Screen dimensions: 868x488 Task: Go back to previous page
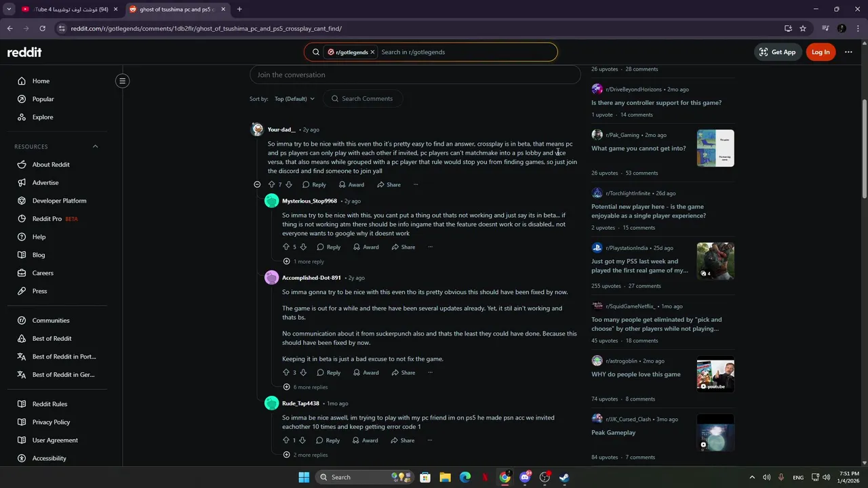coord(9,28)
